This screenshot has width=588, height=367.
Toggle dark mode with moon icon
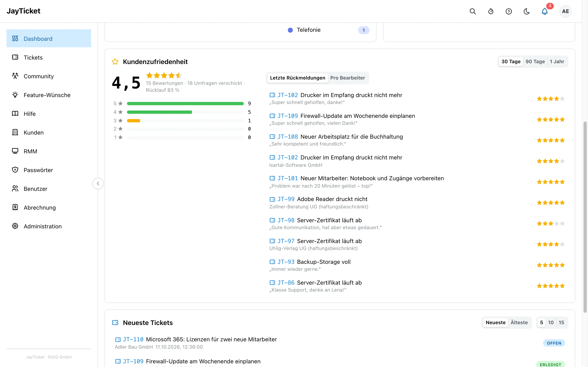pyautogui.click(x=527, y=11)
